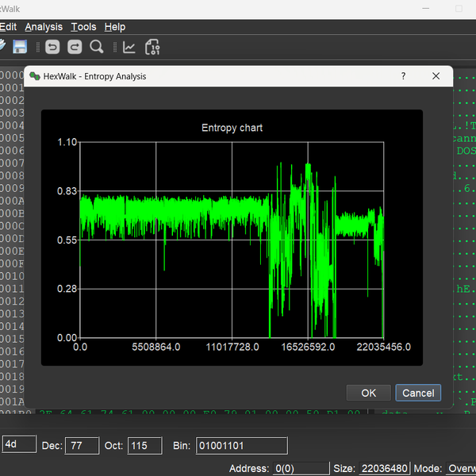The image size is (476, 476).
Task: Click the open file icon in toolbar
Action: click(2, 47)
